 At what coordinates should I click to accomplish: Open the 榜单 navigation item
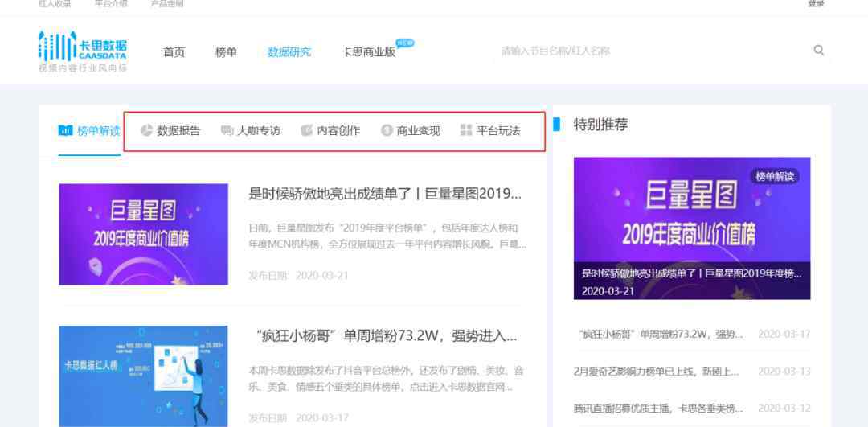(x=226, y=52)
